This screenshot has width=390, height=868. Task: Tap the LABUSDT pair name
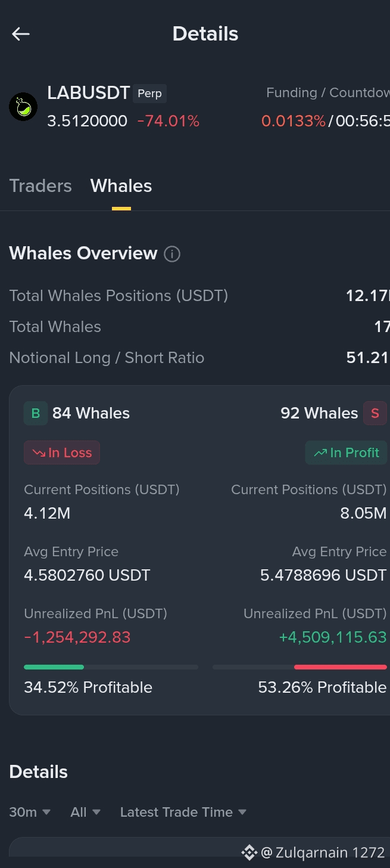click(x=89, y=93)
